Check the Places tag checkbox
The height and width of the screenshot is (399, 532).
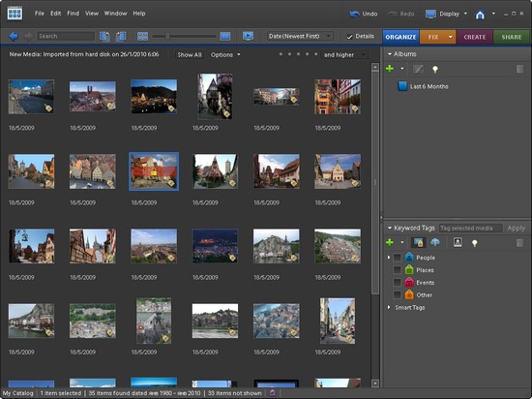pos(397,270)
